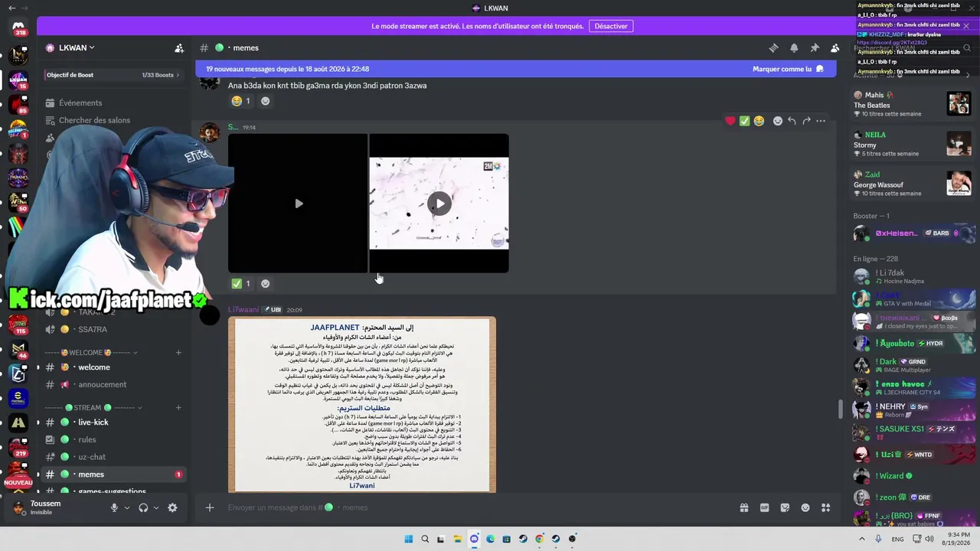Image resolution: width=980 pixels, height=551 pixels.
Task: Open more options on hovered message
Action: pyautogui.click(x=821, y=121)
